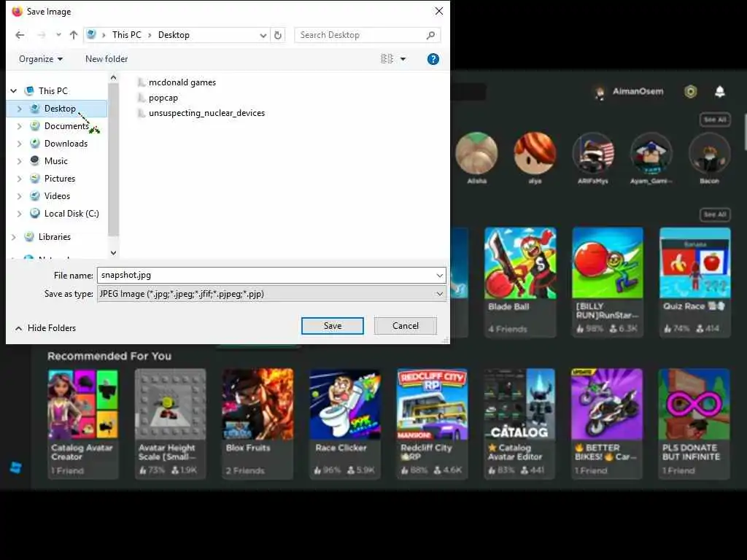This screenshot has height=560, width=747.
Task: Select Music in the navigation pane
Action: pyautogui.click(x=55, y=161)
